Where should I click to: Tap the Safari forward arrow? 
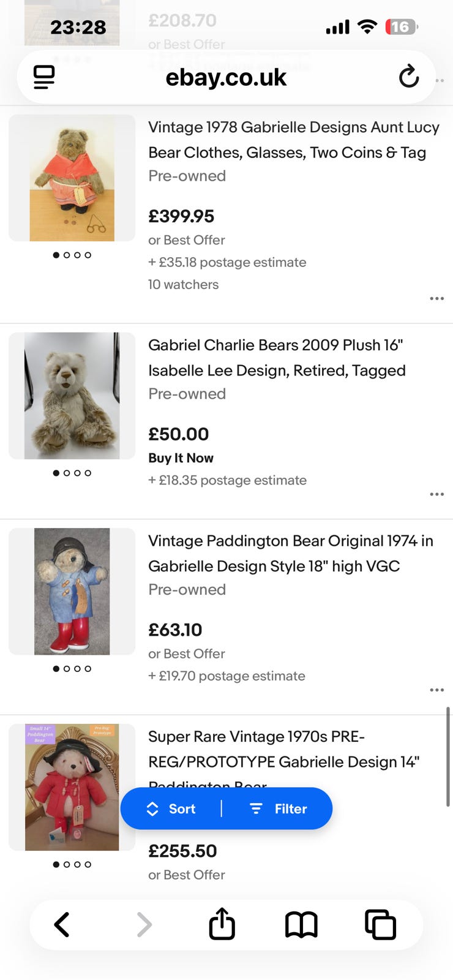144,924
